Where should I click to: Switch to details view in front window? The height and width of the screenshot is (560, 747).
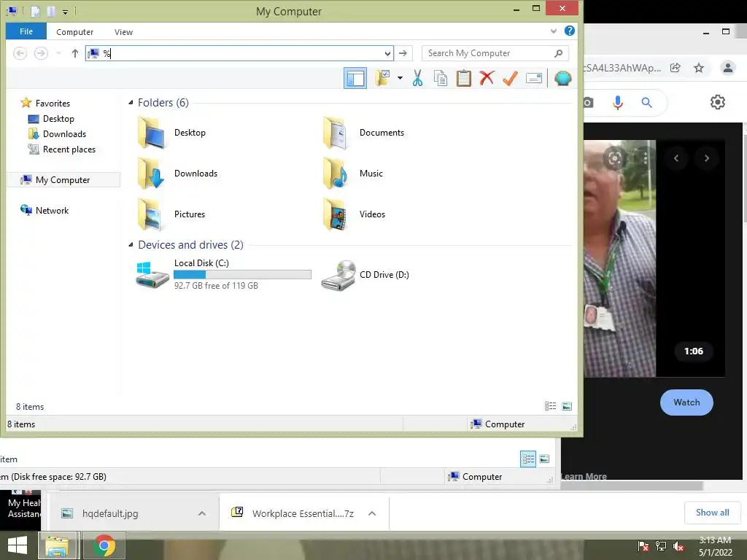coord(550,406)
